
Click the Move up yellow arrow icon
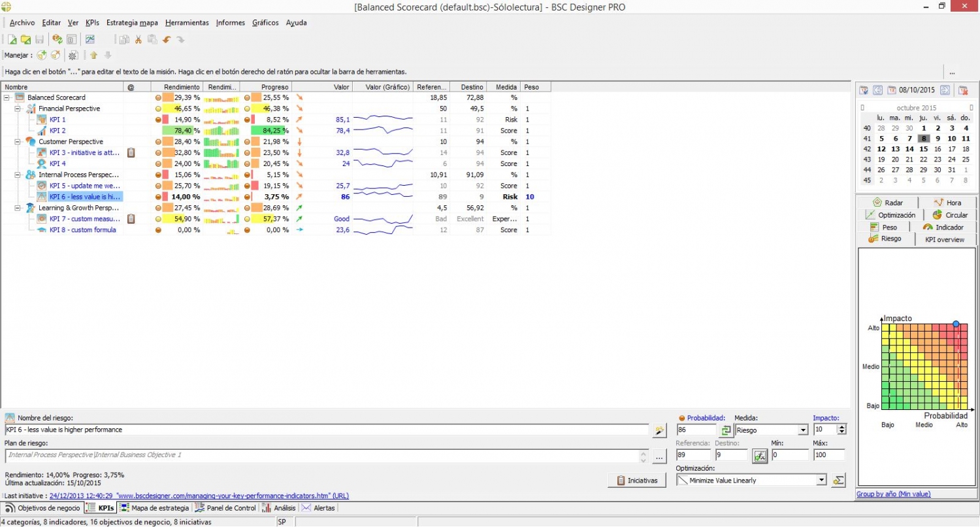coord(94,56)
